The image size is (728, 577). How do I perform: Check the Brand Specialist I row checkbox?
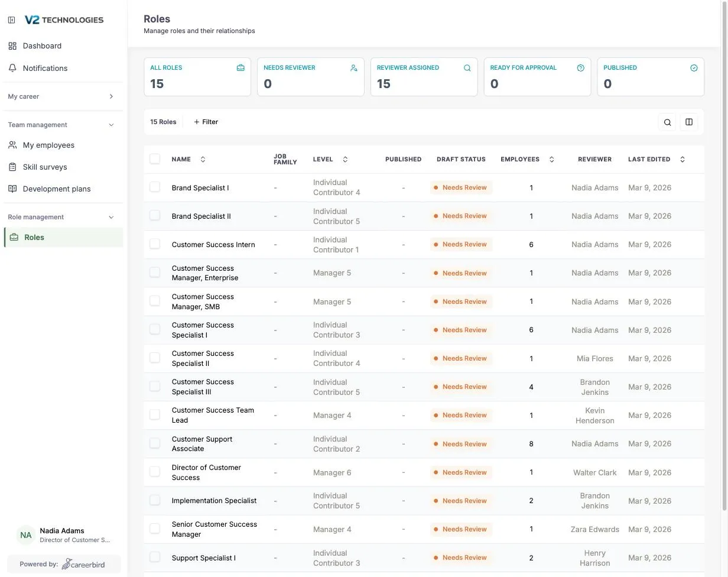pyautogui.click(x=155, y=187)
